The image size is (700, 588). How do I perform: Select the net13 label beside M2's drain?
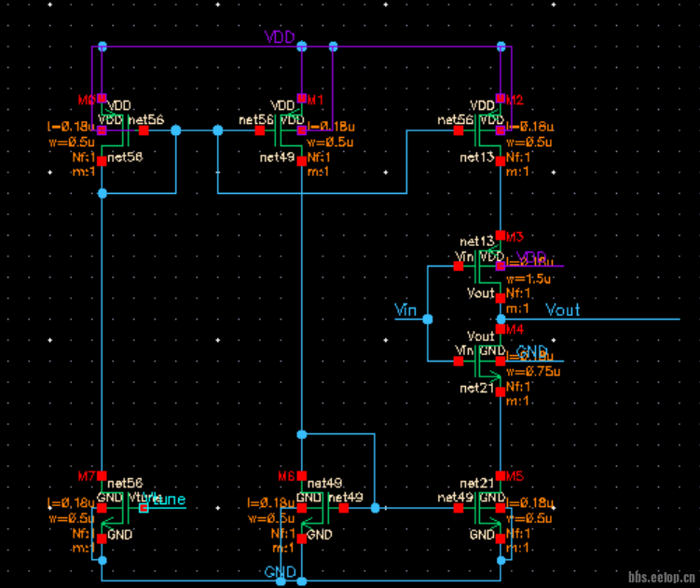(477, 157)
